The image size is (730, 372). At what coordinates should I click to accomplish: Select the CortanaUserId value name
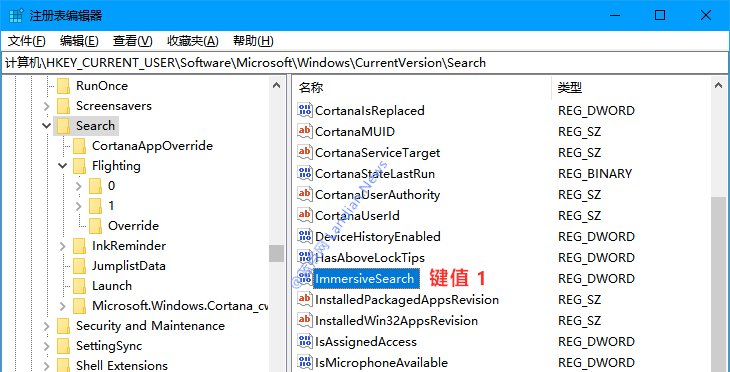tap(357, 216)
